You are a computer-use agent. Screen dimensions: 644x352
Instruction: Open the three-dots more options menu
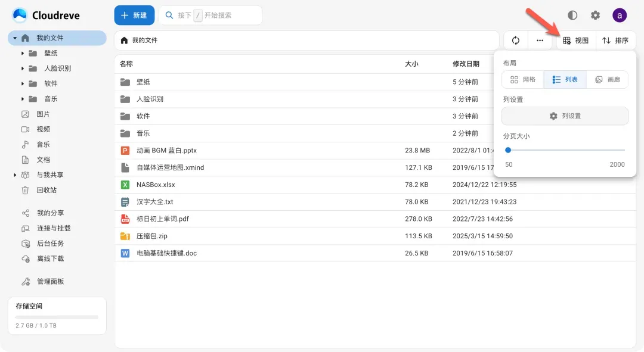[x=540, y=41]
